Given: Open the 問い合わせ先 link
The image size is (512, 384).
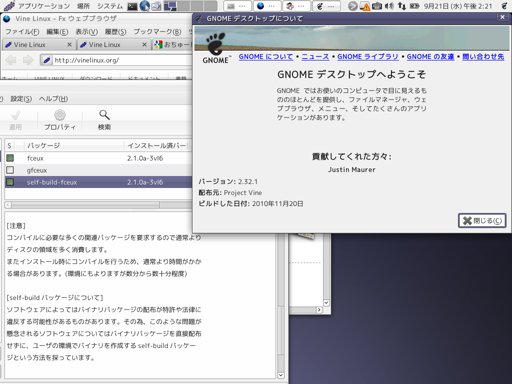Looking at the screenshot, I should [x=483, y=57].
